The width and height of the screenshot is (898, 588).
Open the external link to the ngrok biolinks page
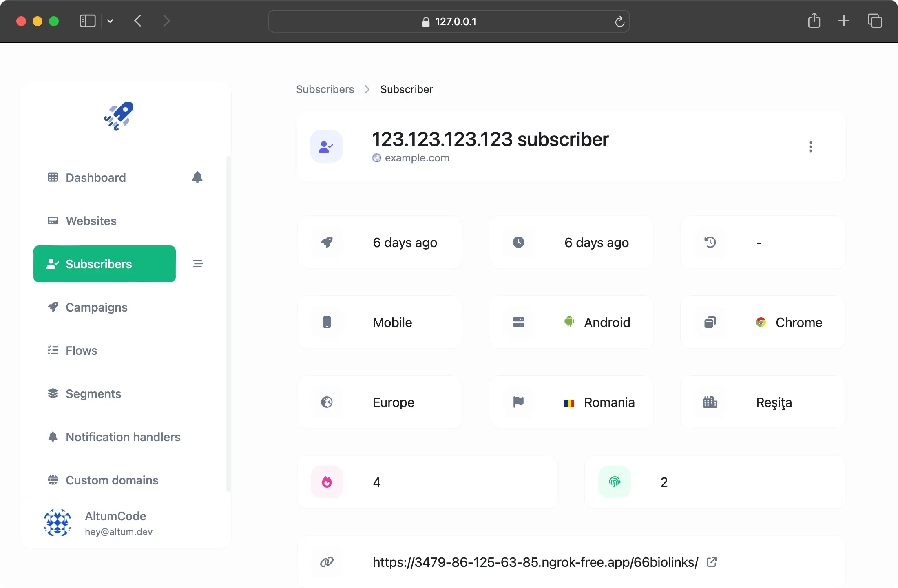[x=711, y=562]
